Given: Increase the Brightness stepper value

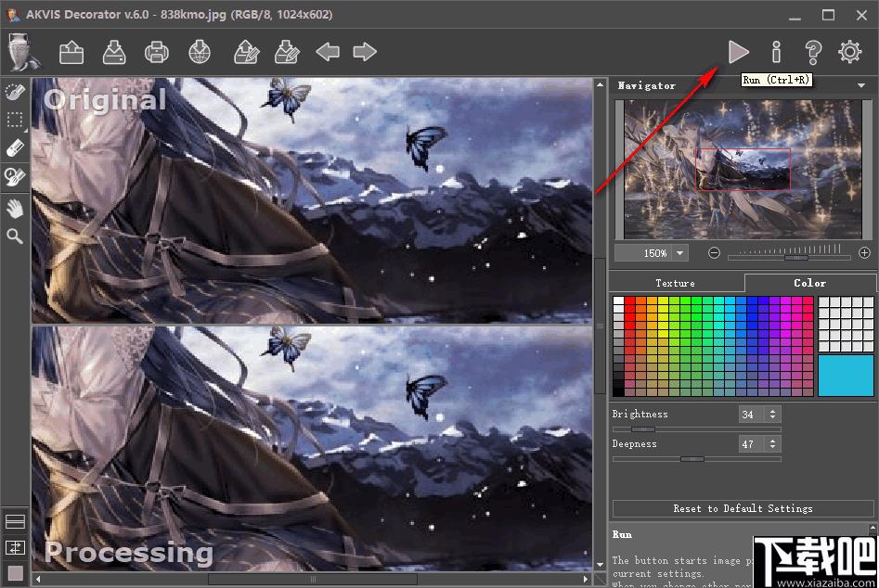Looking at the screenshot, I should point(772,411).
